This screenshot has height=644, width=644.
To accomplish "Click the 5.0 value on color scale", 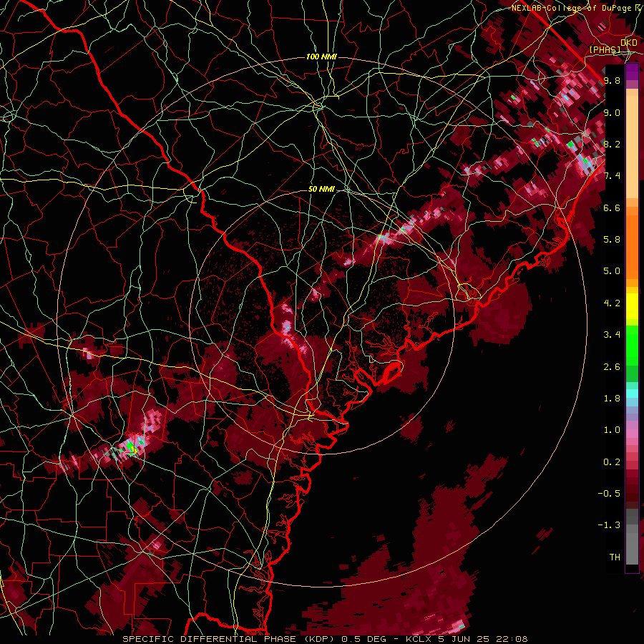I will tap(612, 271).
